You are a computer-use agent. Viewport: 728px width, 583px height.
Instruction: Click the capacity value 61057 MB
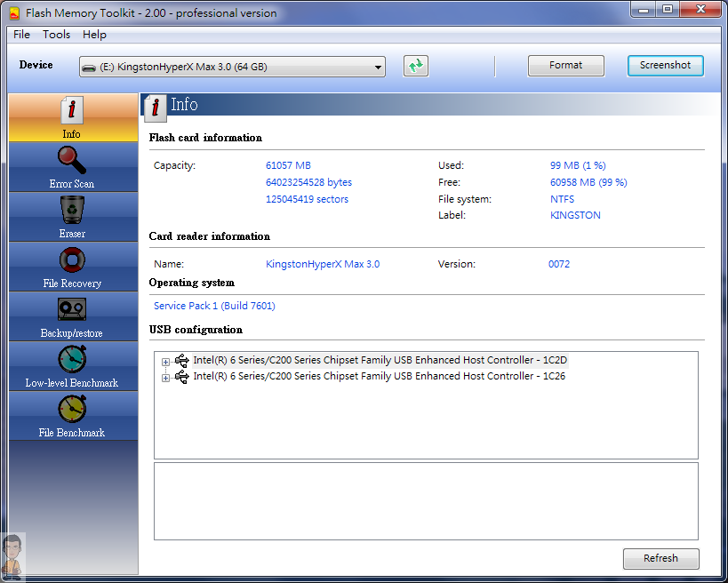[x=288, y=165]
